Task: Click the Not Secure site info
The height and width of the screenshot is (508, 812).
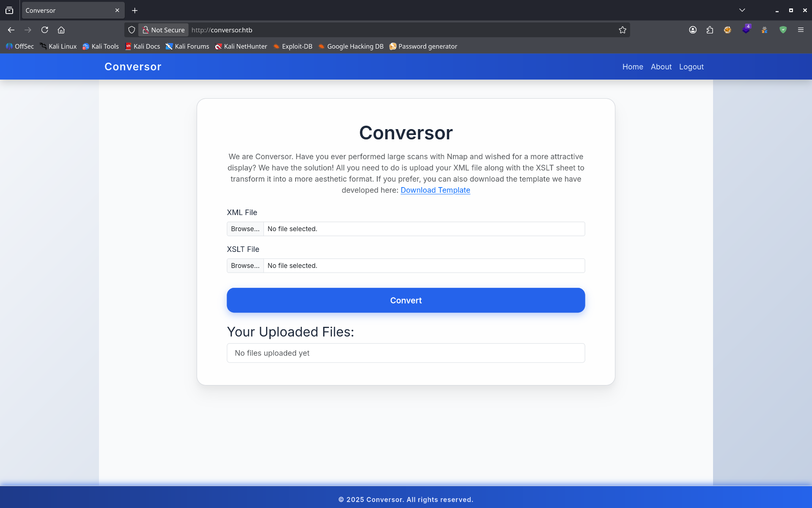Action: click(164, 30)
